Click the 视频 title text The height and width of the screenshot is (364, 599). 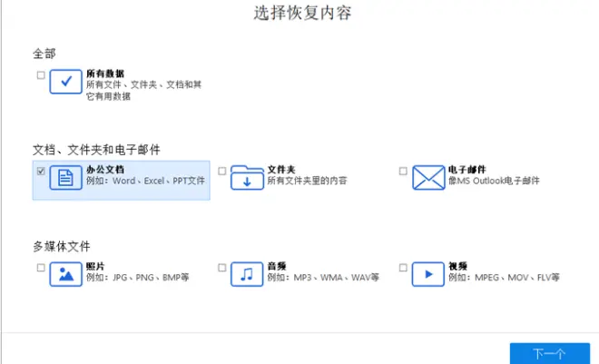pyautogui.click(x=457, y=266)
